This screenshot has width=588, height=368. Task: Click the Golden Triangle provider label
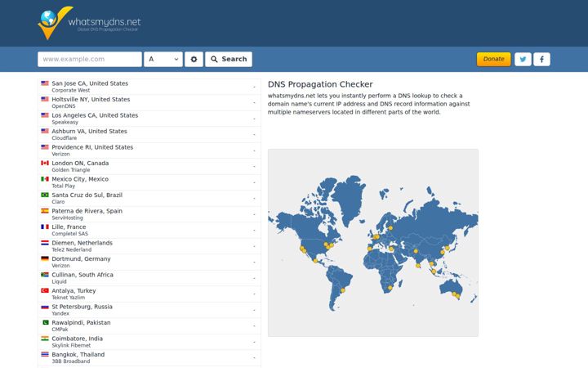[71, 170]
